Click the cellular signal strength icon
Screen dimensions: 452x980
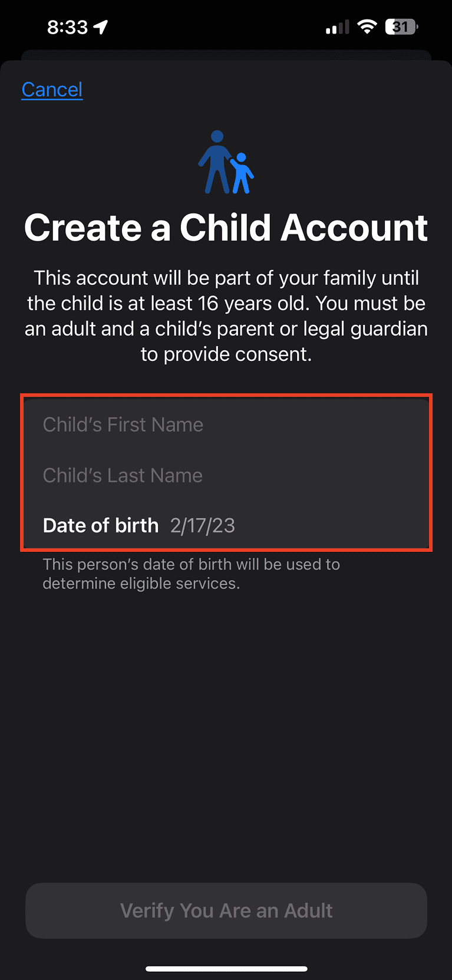point(336,27)
